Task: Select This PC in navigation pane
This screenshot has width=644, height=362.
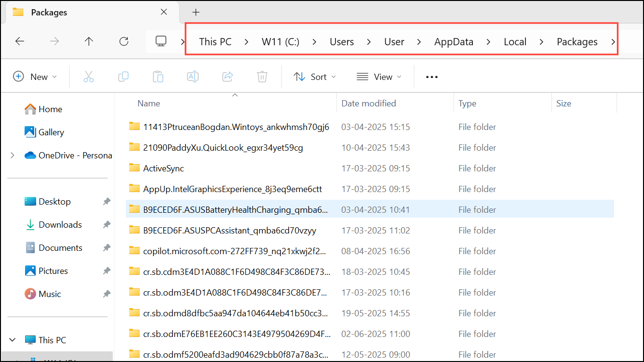Action: 45,340
